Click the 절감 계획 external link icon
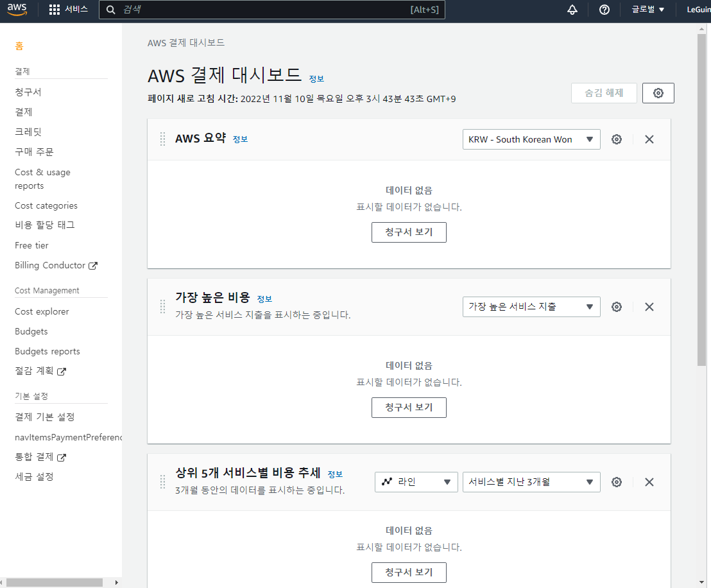711x588 pixels. pyautogui.click(x=62, y=372)
